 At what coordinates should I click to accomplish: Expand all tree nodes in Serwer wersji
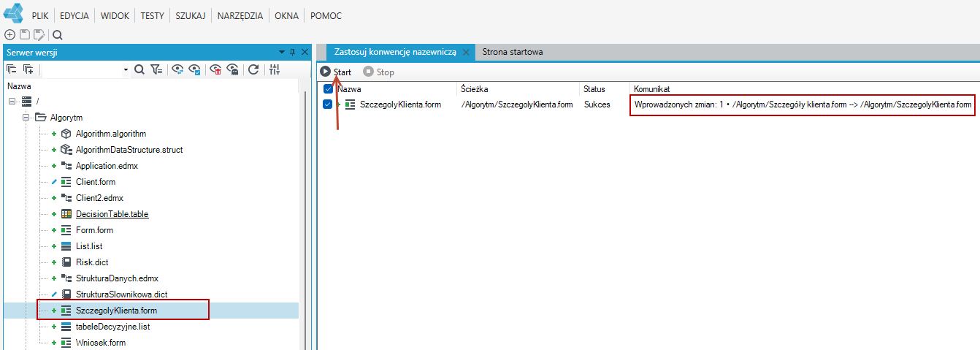click(28, 69)
